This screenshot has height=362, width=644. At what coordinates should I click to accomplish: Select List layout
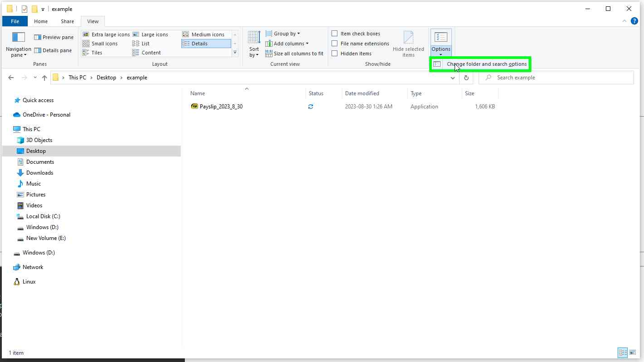click(x=141, y=44)
